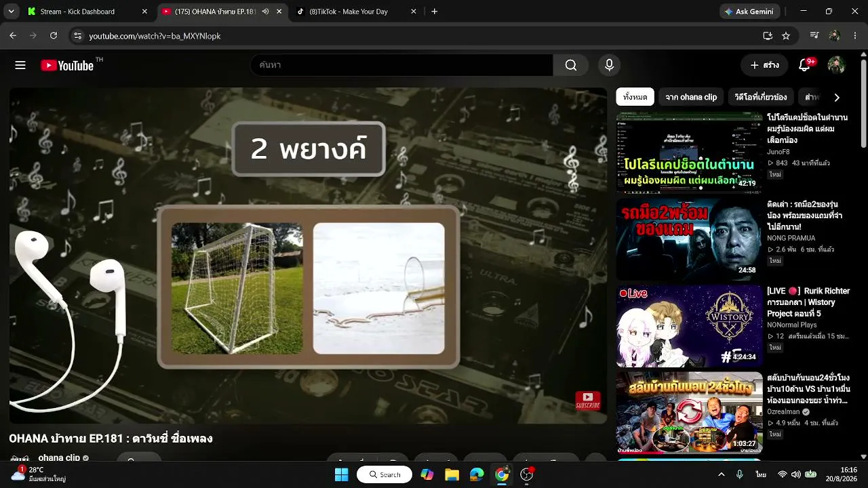Launch Copilot from the taskbar
The image size is (868, 488).
(x=427, y=474)
